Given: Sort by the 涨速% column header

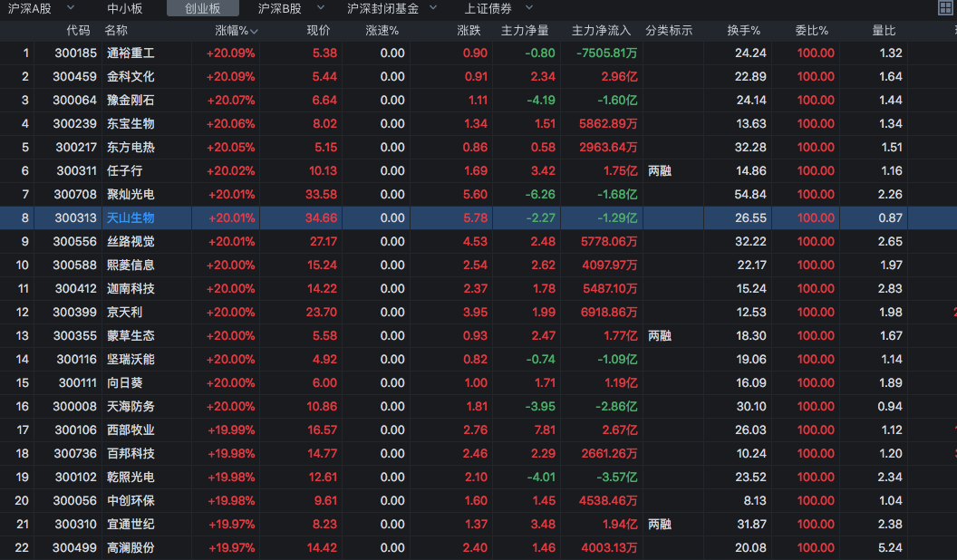Looking at the screenshot, I should click(x=382, y=31).
